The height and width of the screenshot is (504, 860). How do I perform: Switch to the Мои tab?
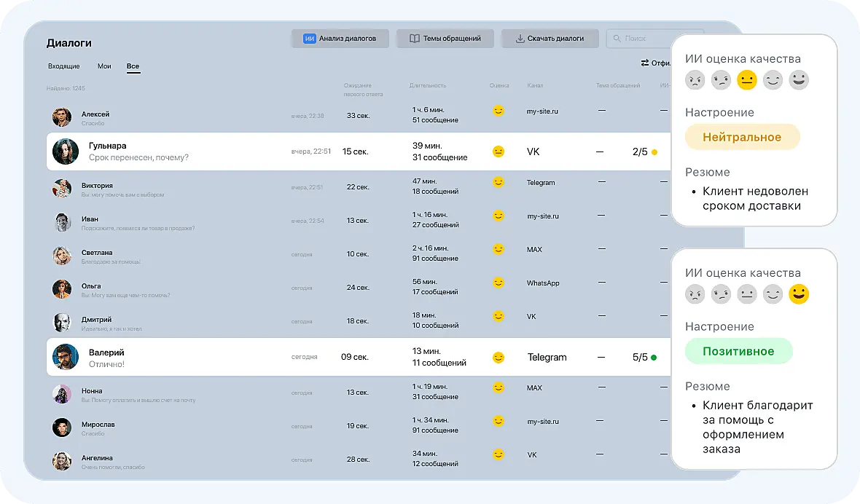coord(104,66)
